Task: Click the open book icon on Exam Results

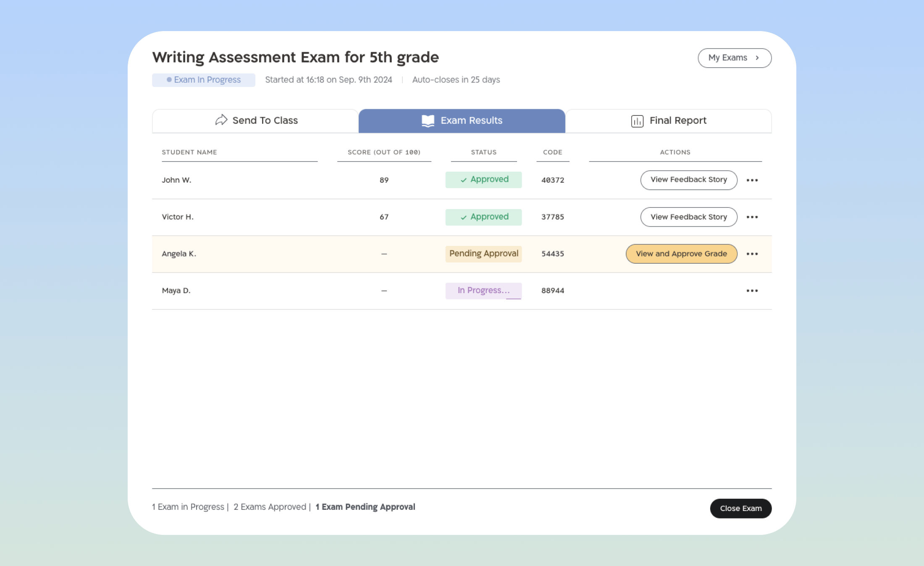Action: [x=428, y=121]
